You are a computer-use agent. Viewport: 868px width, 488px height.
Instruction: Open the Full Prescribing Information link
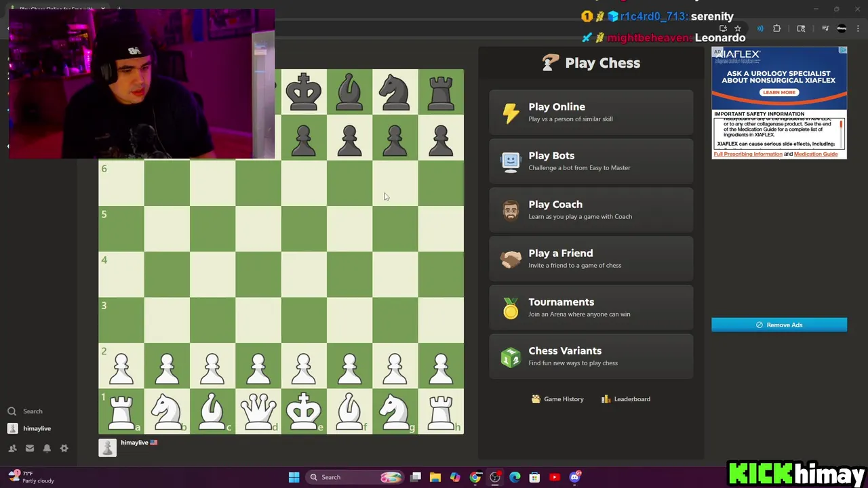click(x=748, y=154)
